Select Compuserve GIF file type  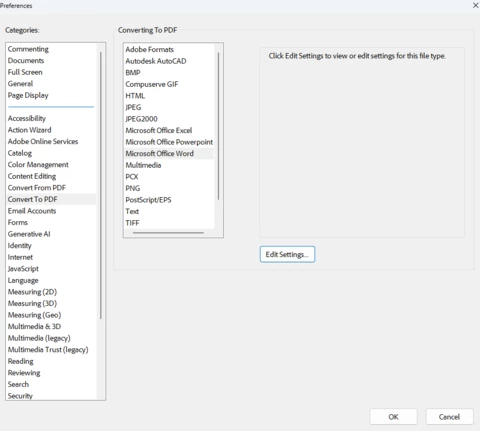coord(152,84)
